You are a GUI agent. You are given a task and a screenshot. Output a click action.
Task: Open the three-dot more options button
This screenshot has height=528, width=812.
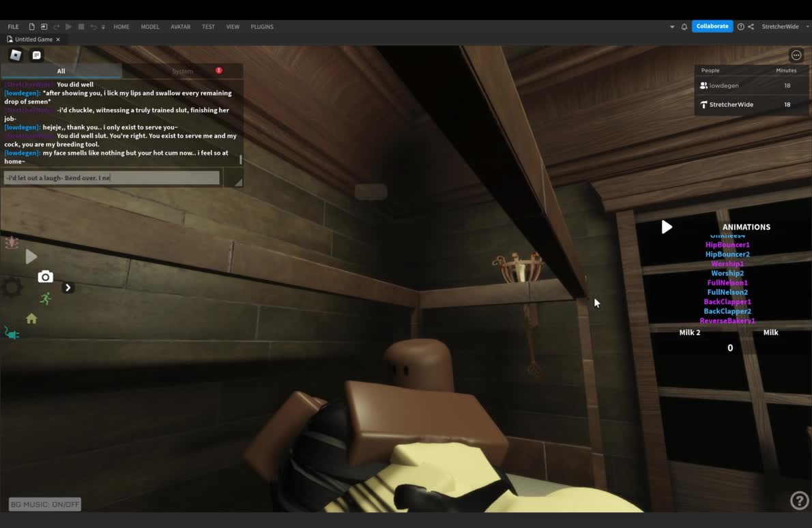tap(796, 55)
